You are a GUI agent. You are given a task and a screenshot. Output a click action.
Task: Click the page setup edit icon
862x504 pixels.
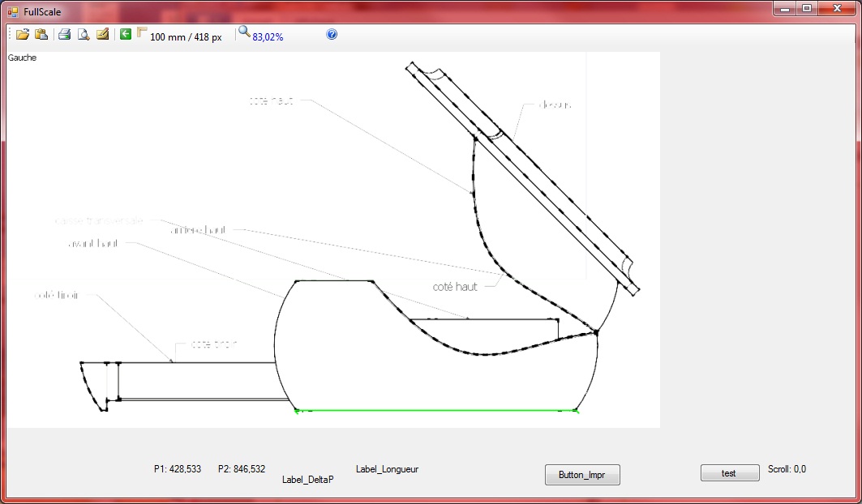tap(103, 34)
